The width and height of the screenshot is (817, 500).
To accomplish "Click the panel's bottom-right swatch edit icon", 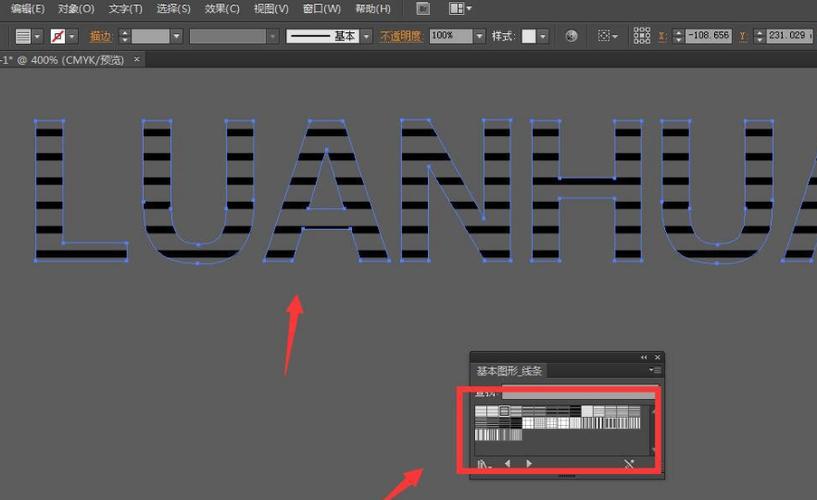I will click(628, 464).
